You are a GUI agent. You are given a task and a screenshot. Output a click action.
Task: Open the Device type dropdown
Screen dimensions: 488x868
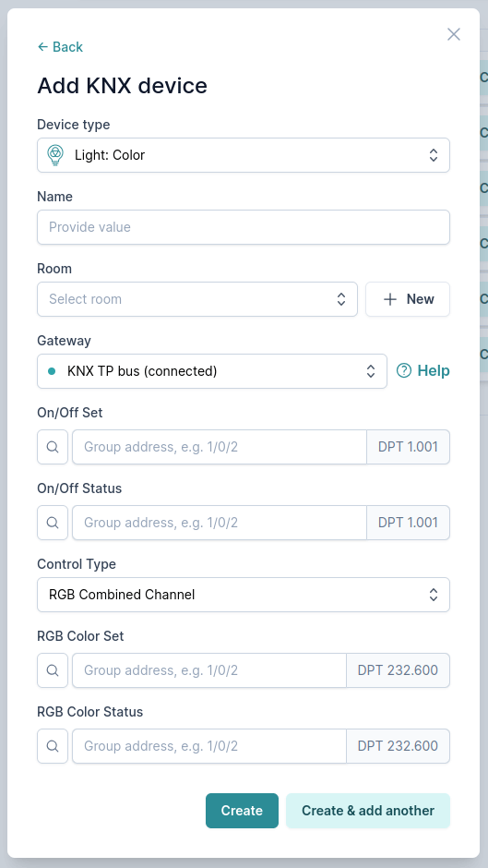coord(244,155)
